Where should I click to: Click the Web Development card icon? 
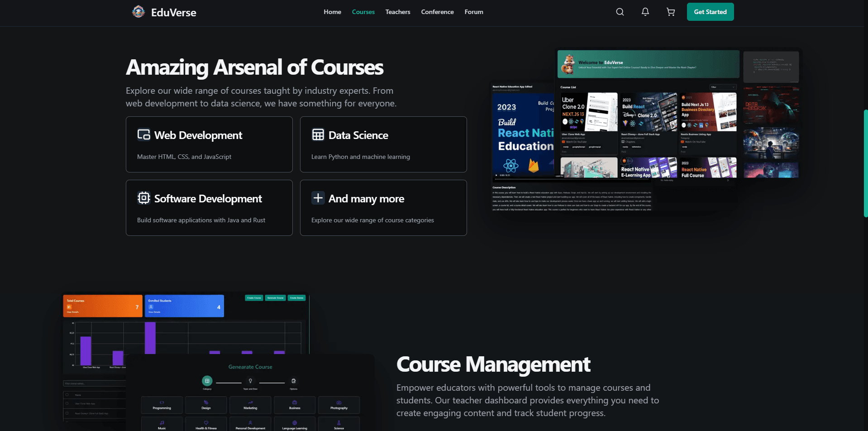144,135
